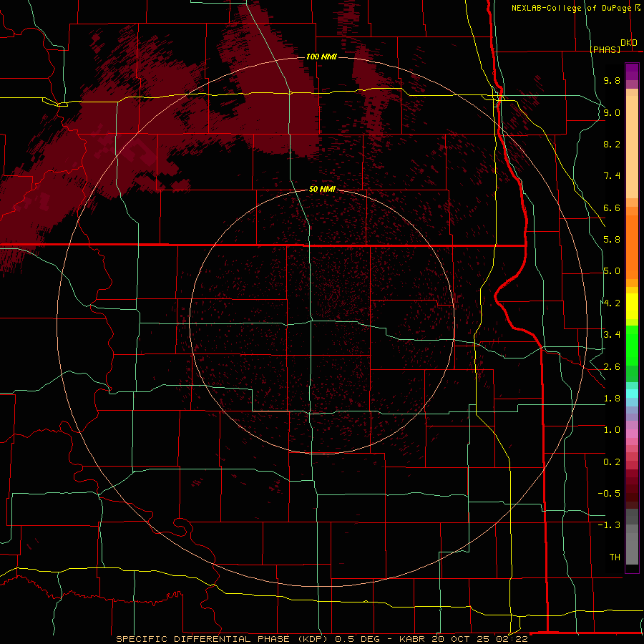Click the -0.5 scale value
644x644 pixels.
609,494
